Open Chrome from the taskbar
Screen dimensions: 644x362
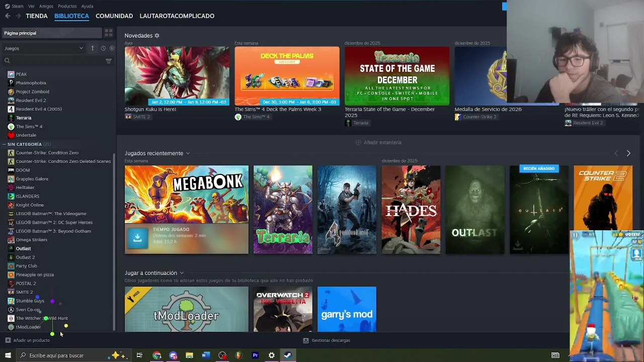coord(156,355)
